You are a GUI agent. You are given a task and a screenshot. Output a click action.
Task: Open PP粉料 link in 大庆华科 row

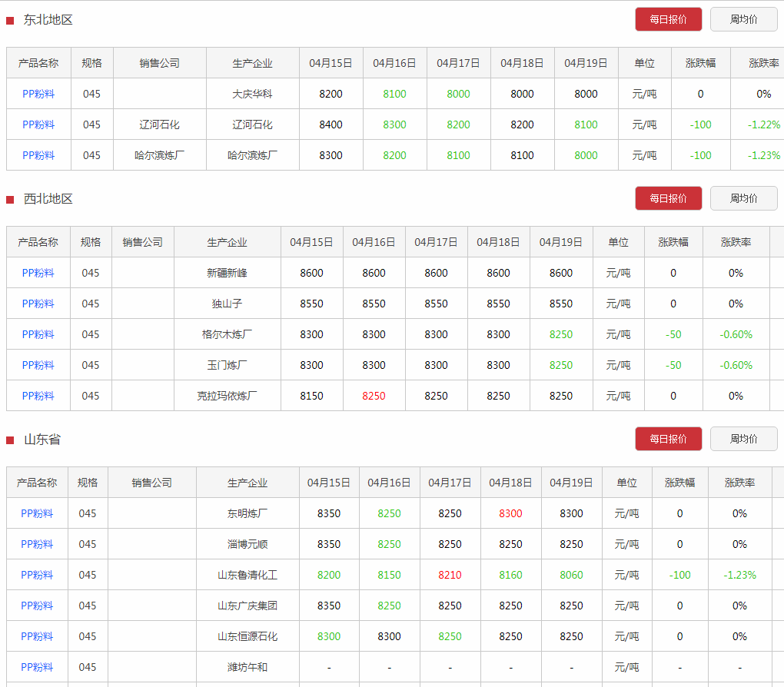(x=38, y=94)
